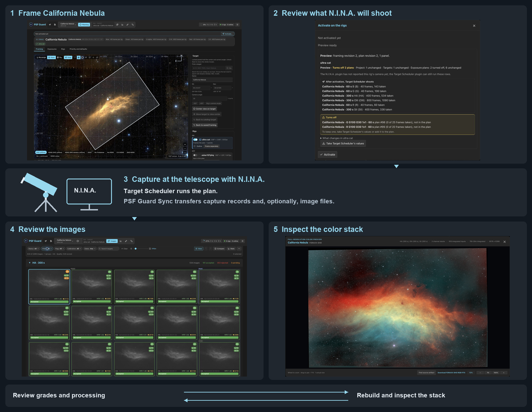Click the Activate... button in status banner

227,34
